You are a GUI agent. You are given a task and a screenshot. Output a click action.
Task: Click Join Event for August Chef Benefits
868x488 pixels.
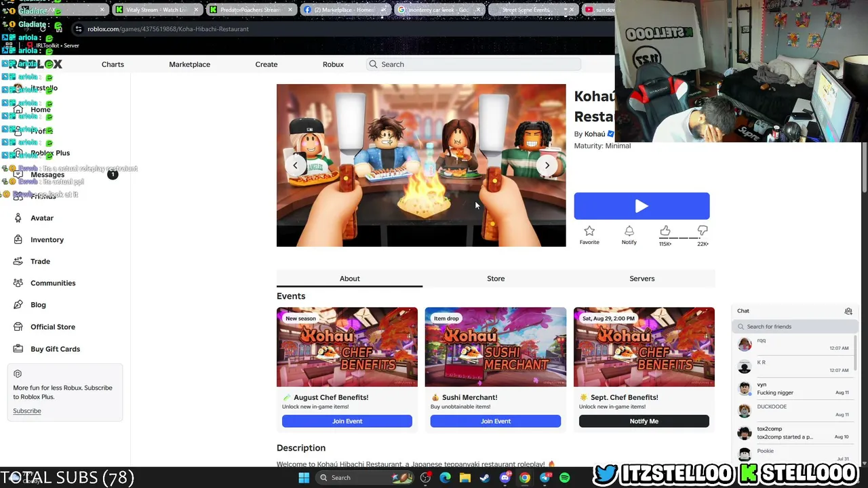[x=347, y=422]
